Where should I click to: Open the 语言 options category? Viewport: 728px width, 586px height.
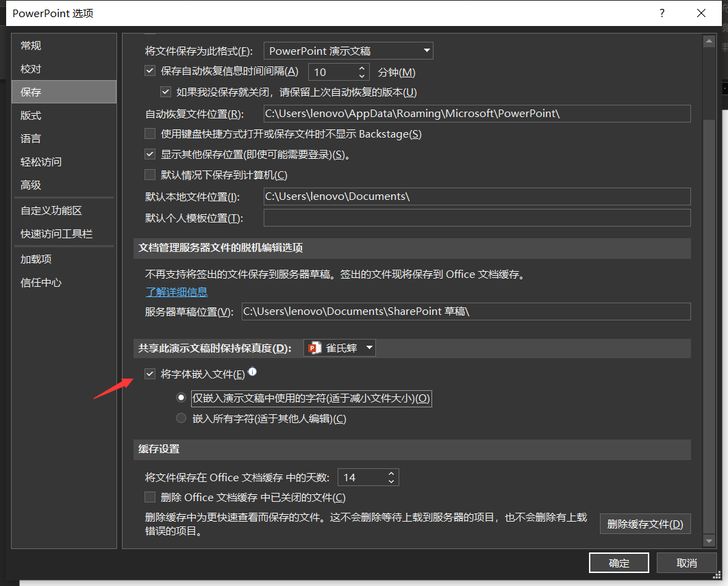pos(64,138)
